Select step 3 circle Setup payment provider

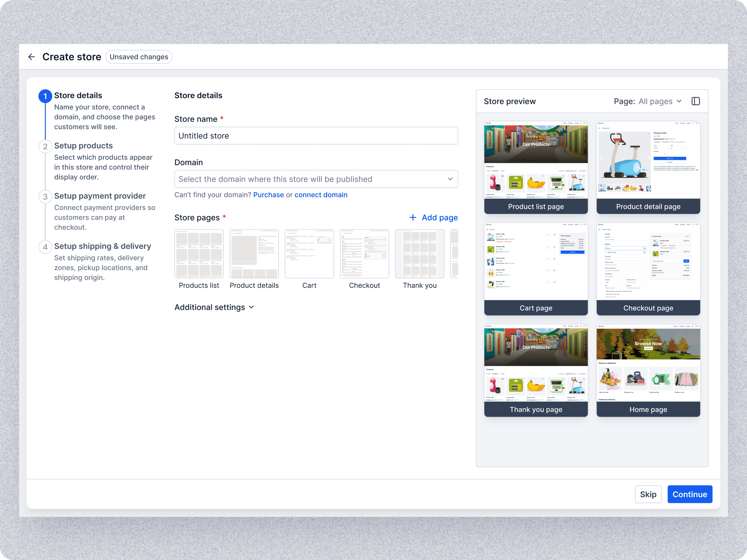tap(45, 197)
